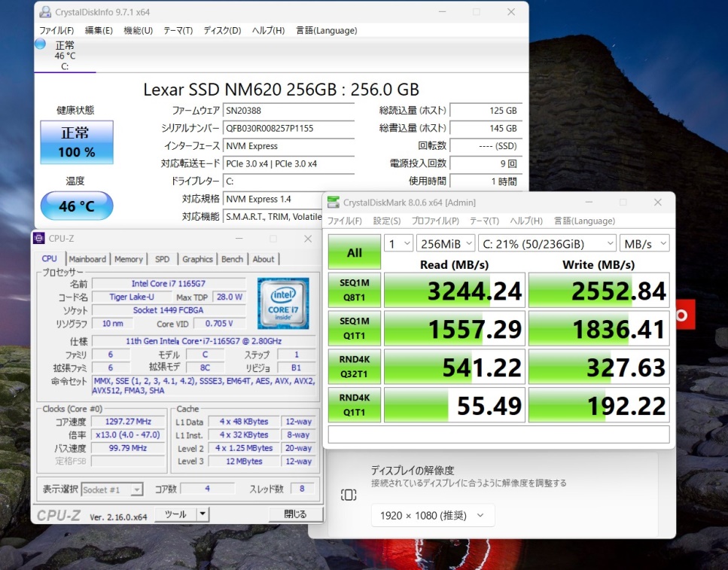Close the CrystalDiskMark window
The width and height of the screenshot is (728, 570).
[657, 202]
